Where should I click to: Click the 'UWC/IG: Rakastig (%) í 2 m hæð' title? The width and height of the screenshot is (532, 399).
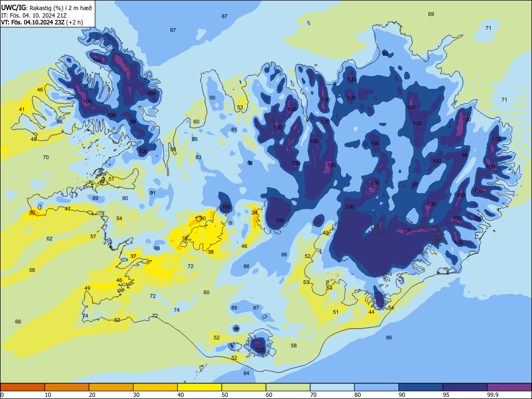(46, 8)
